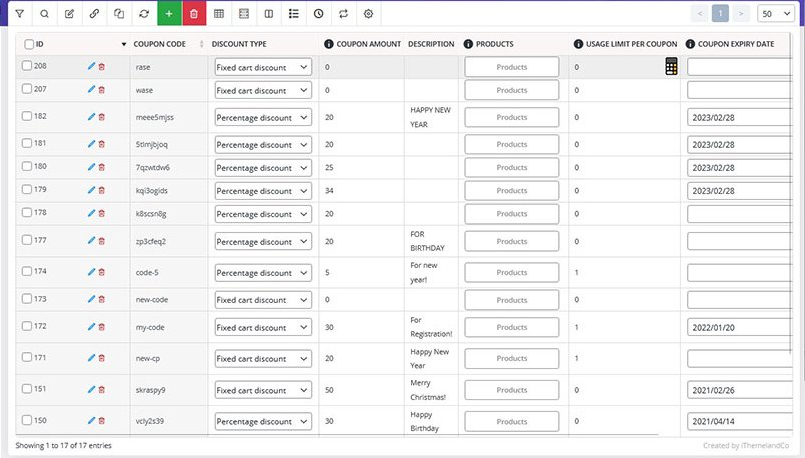Check the checkbox for coupon 208
Viewport: 805px width, 458px height.
click(27, 66)
